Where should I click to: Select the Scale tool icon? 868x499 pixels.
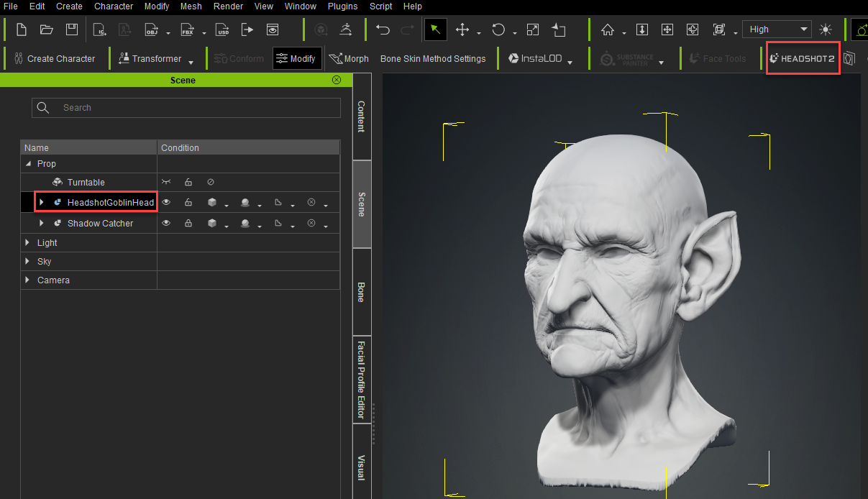click(x=533, y=29)
